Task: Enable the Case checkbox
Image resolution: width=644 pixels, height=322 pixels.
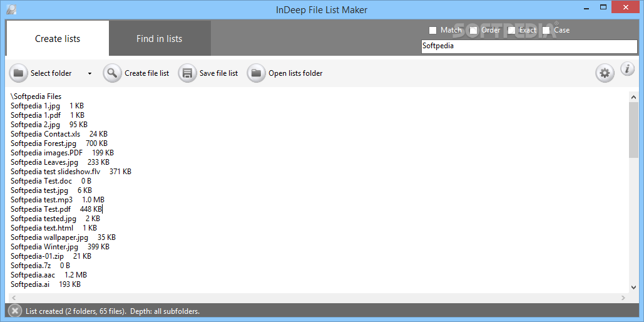Action: pyautogui.click(x=546, y=31)
